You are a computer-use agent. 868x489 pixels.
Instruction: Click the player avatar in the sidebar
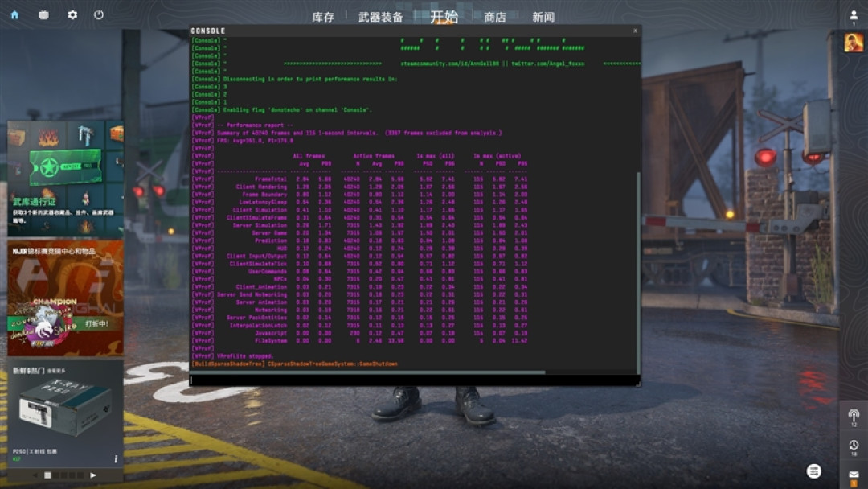point(854,42)
